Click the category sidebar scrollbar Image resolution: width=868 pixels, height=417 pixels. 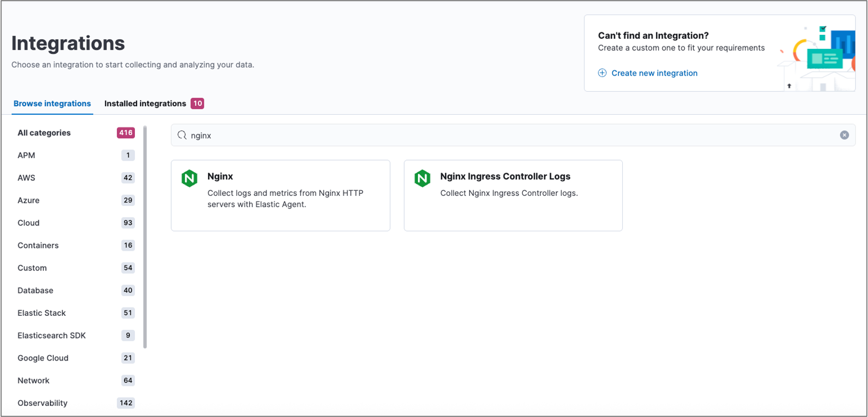click(x=145, y=237)
